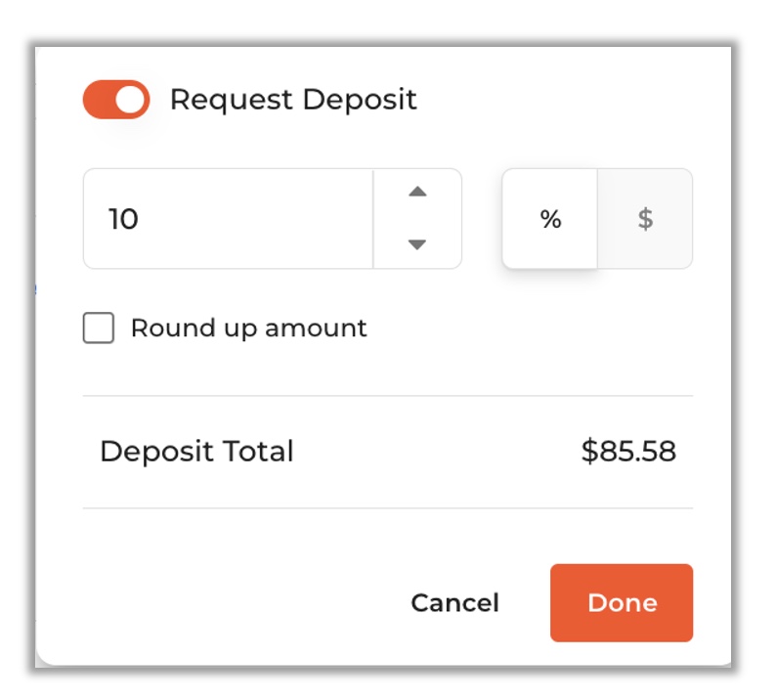Click the Done button
776x700 pixels.
pyautogui.click(x=622, y=603)
